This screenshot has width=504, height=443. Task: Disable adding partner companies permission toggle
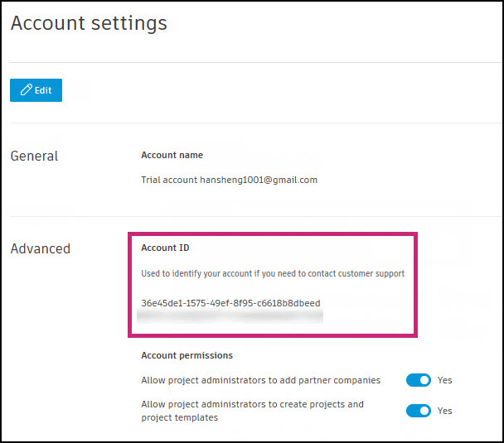click(419, 380)
